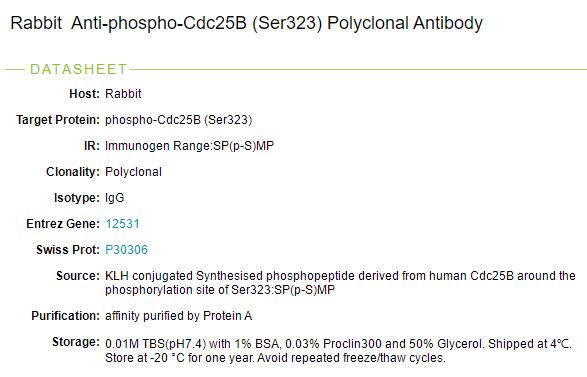Open Entrez Gene link 12531
Viewport: 587px width, 377px height.
click(122, 224)
